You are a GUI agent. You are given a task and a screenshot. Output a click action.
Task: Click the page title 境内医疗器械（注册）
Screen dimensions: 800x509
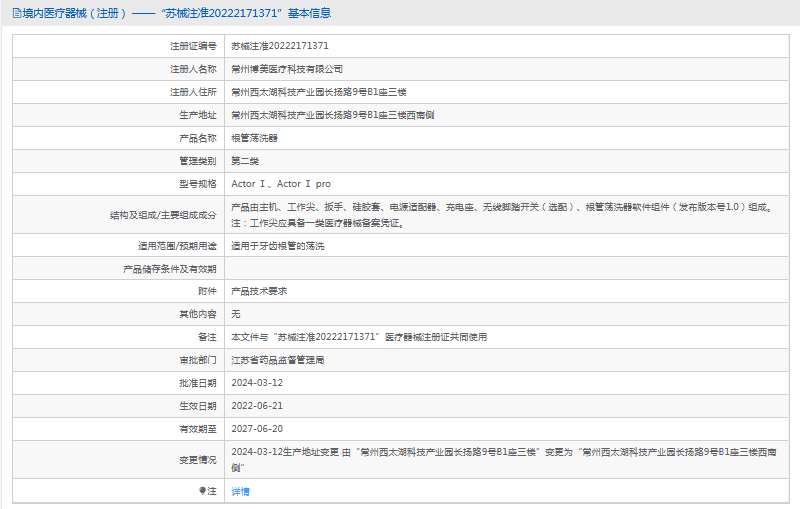pyautogui.click(x=75, y=13)
